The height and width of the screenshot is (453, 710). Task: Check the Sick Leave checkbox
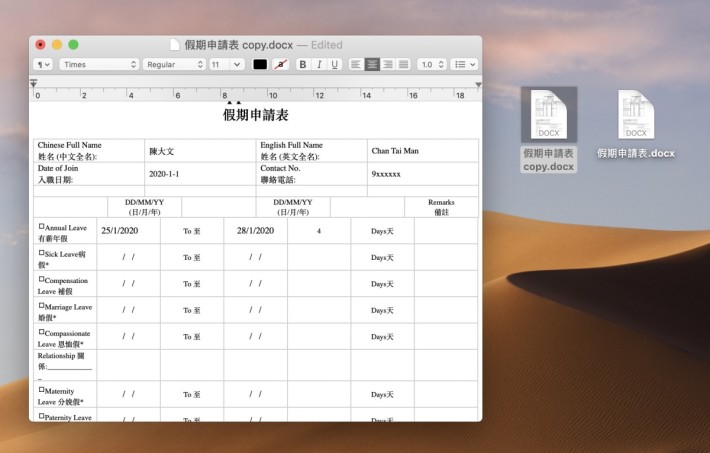point(41,253)
